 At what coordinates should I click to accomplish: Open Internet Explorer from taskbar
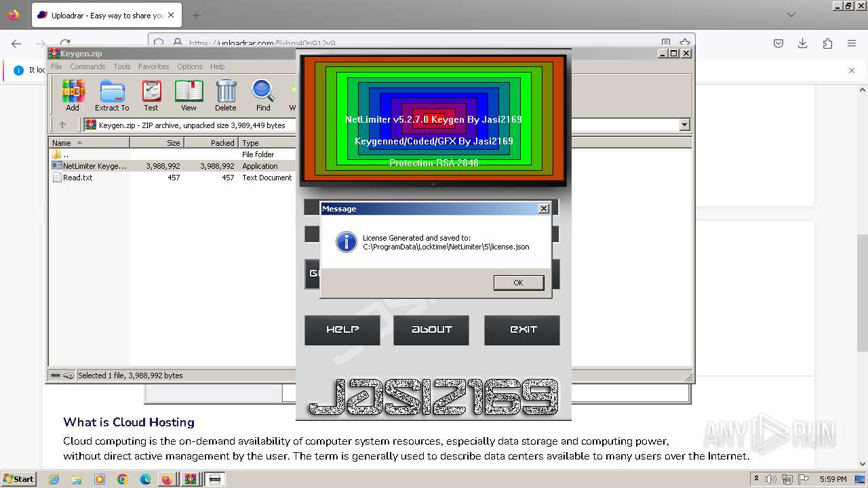pyautogui.click(x=54, y=479)
